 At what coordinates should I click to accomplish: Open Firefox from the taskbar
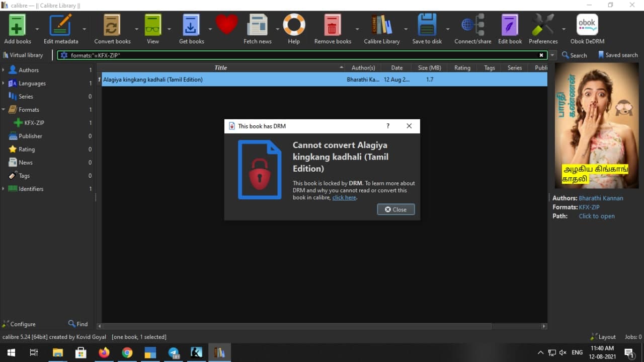(104, 352)
